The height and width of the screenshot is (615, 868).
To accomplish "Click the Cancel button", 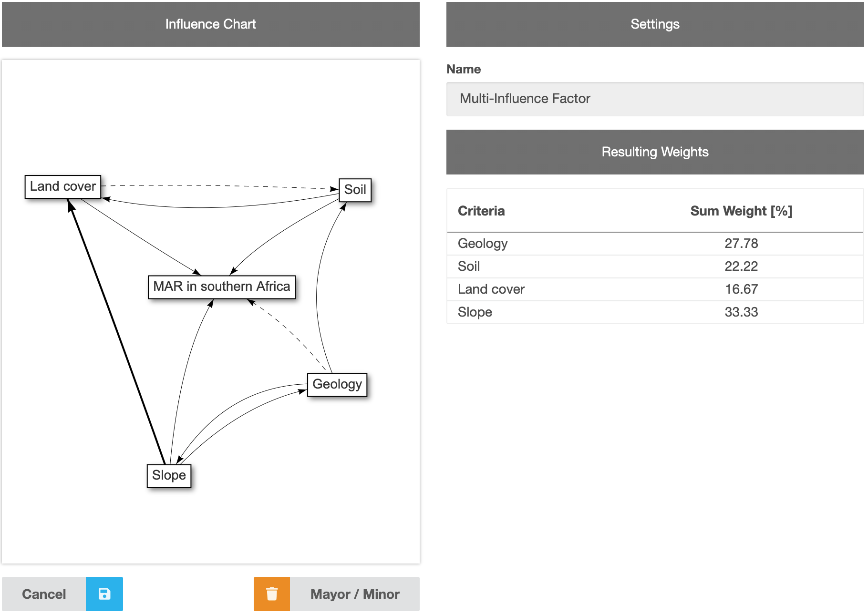I will [x=43, y=594].
